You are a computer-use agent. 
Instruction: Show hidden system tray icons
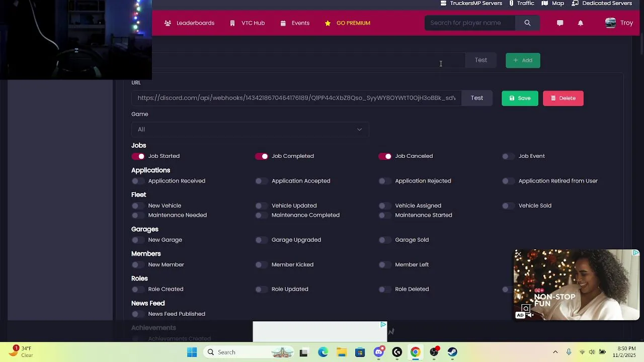point(555,352)
